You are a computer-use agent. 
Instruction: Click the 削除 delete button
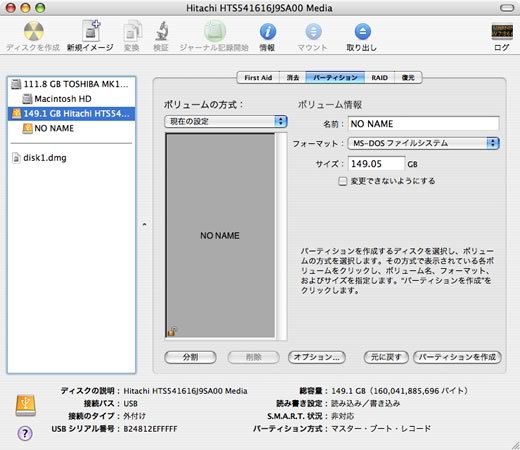click(x=253, y=357)
